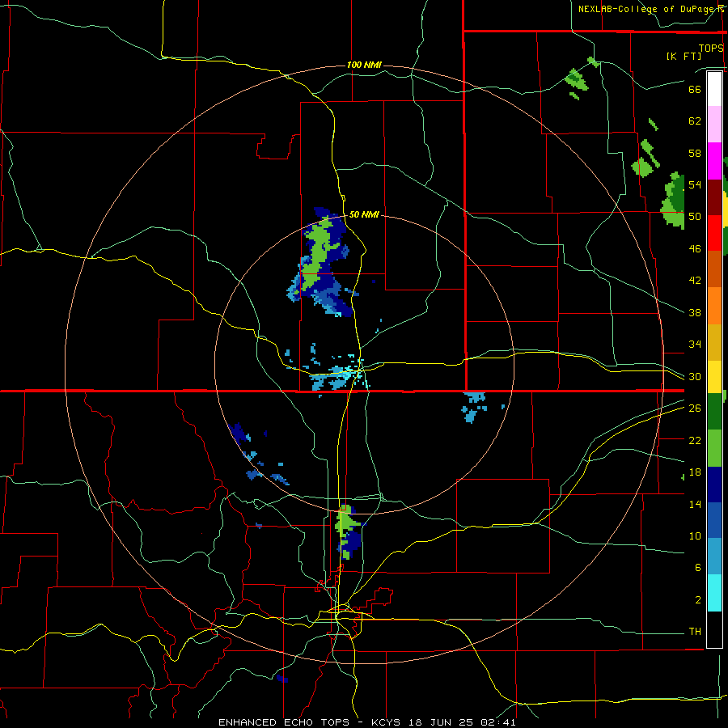Click the 38 label on the legend
This screenshot has height=728, width=728.
[695, 312]
